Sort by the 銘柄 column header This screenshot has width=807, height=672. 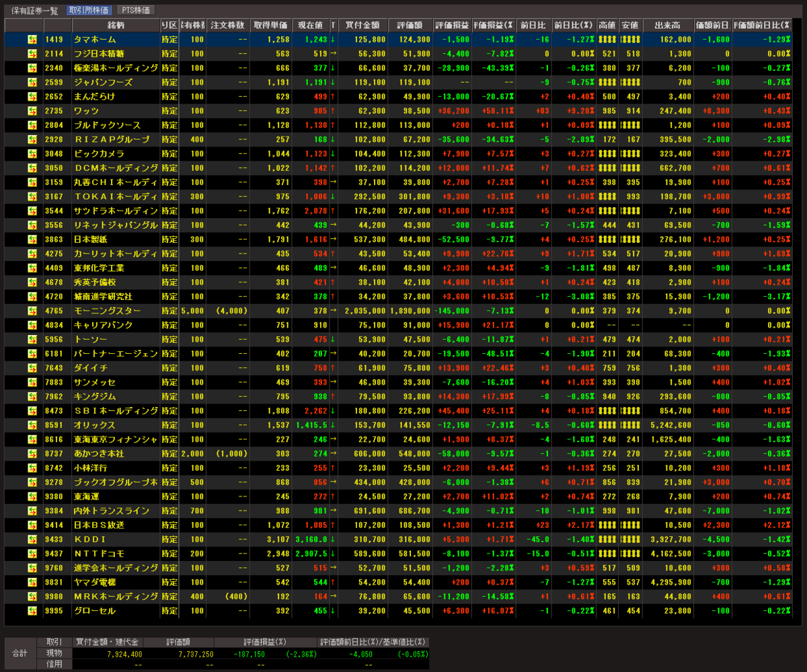[x=116, y=25]
